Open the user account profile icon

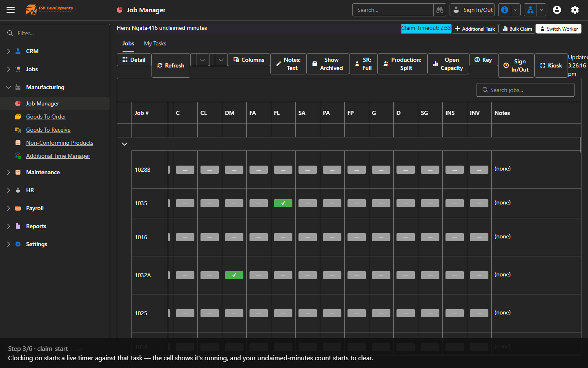(557, 10)
